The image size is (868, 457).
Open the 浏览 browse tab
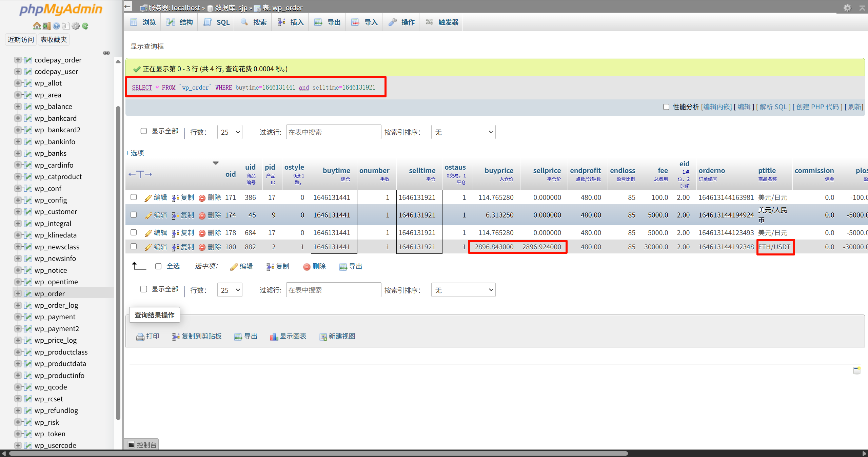point(143,22)
